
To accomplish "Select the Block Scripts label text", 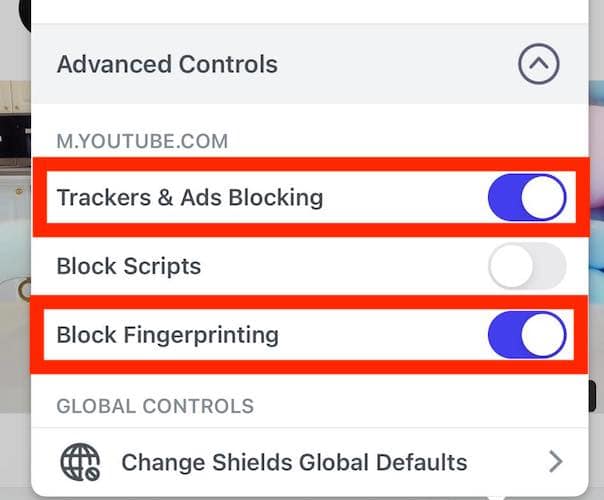I will 129,267.
